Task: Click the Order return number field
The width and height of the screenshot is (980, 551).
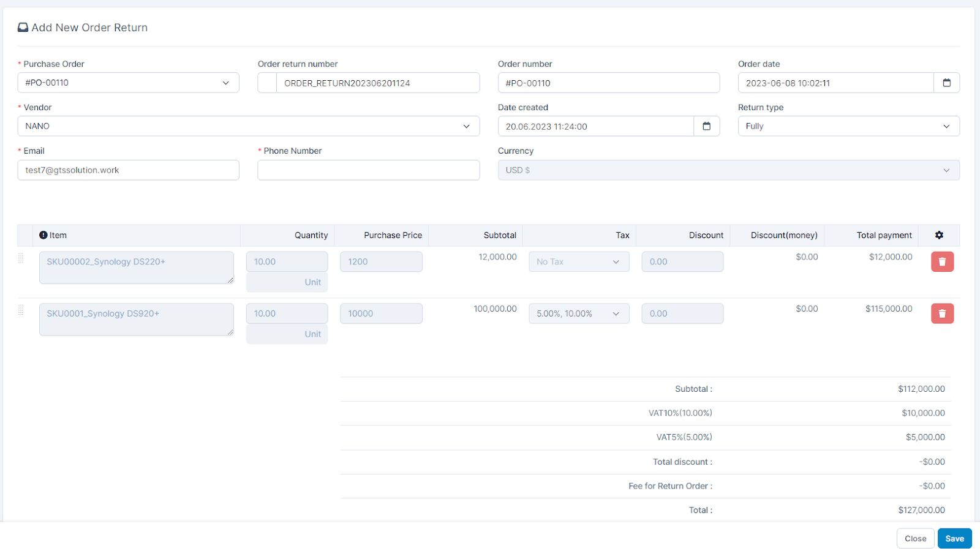Action: pos(377,83)
